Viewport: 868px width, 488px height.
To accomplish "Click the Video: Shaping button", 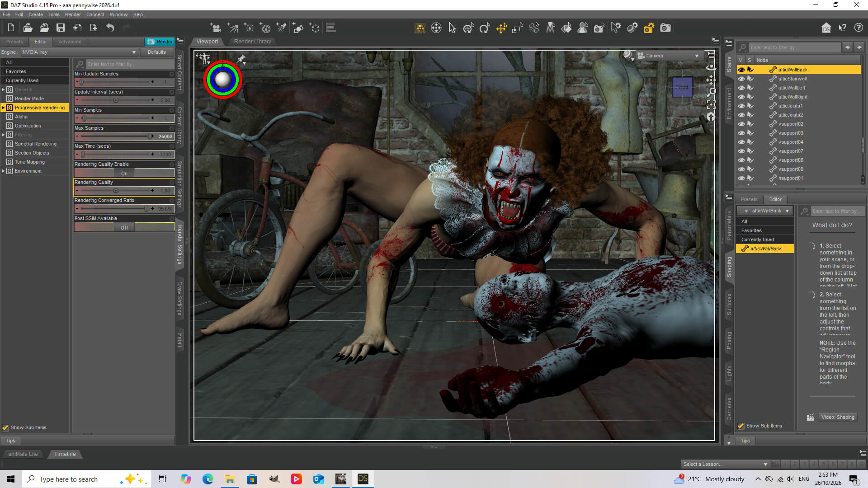I will coord(838,417).
